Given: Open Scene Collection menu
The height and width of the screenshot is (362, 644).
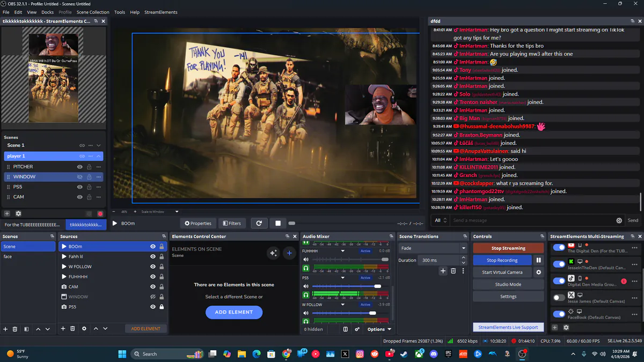Looking at the screenshot, I should click(93, 12).
